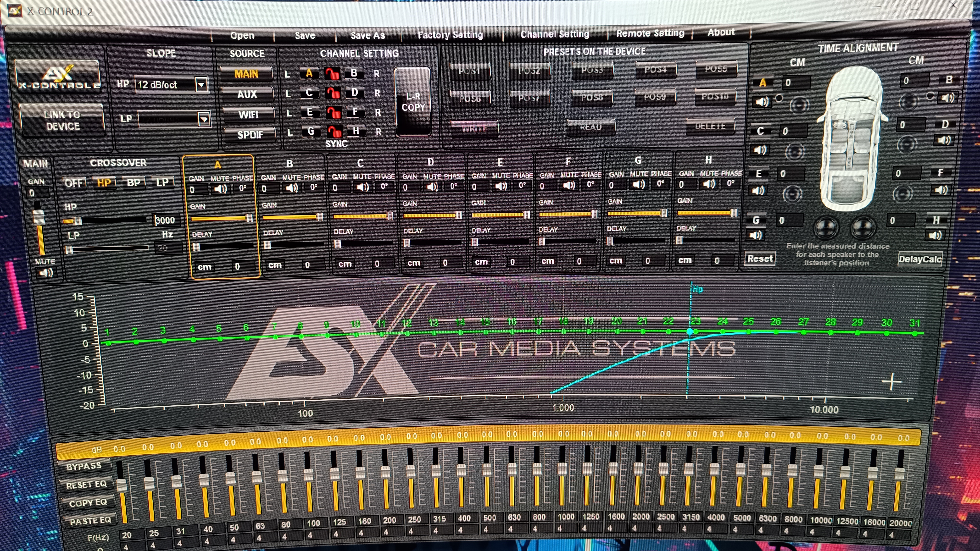This screenshot has height=551, width=980.
Task: Click the Time Alignment speaker icon for B
Action: (947, 98)
